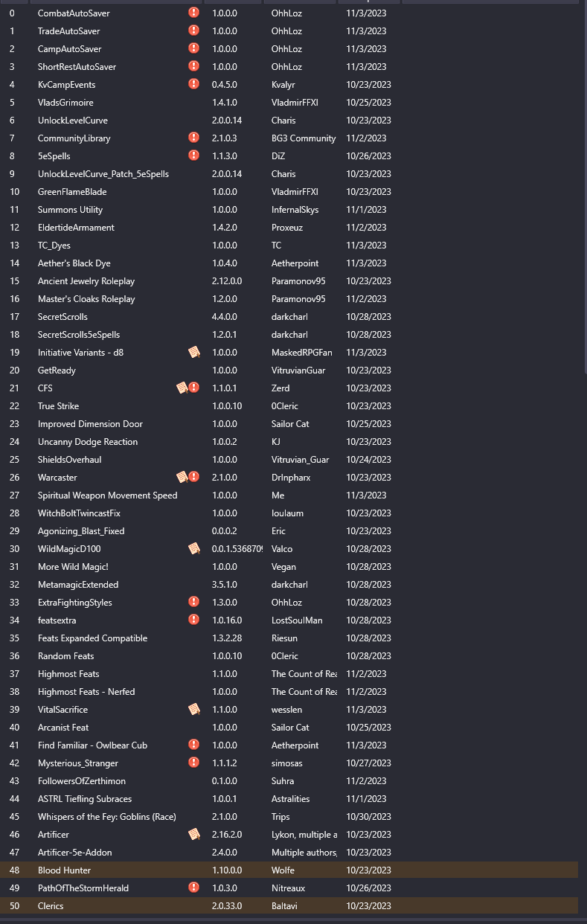Click the warning icon on PathOfTheStormHerald
Viewport: 587px width, 924px height.
point(194,888)
